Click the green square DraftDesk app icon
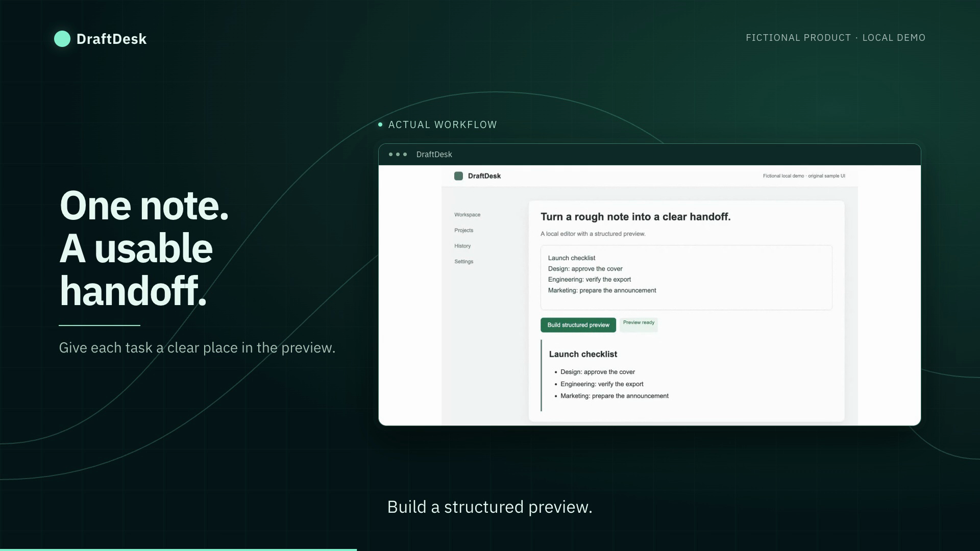Viewport: 980px width, 551px height. click(458, 176)
